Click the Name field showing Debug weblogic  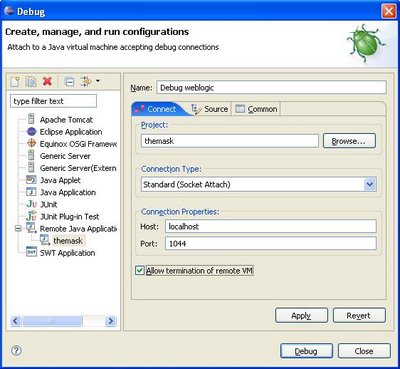tap(271, 88)
